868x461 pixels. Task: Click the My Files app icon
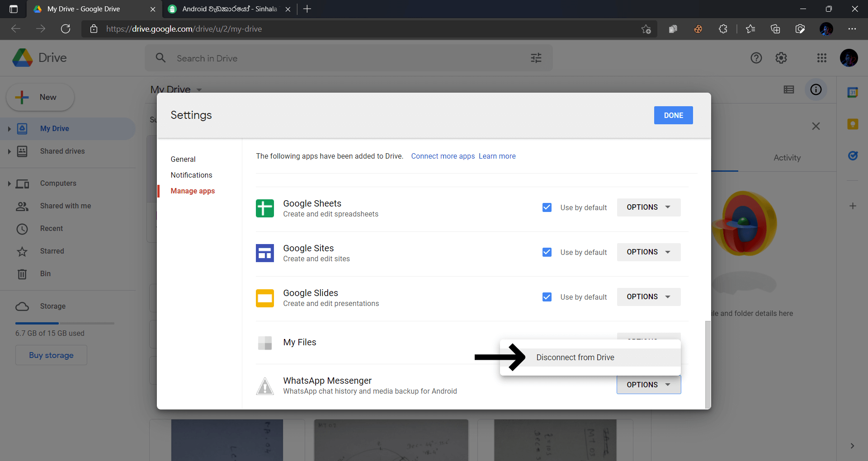265,343
